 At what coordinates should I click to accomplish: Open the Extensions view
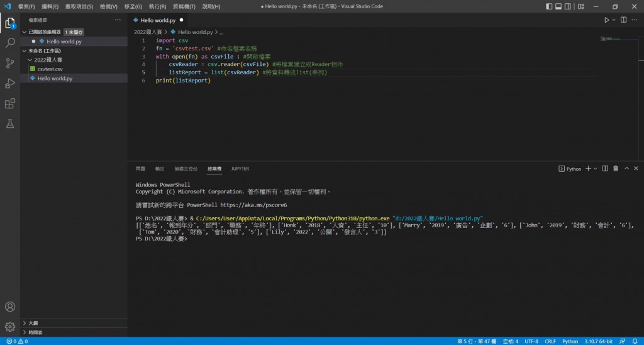10,103
